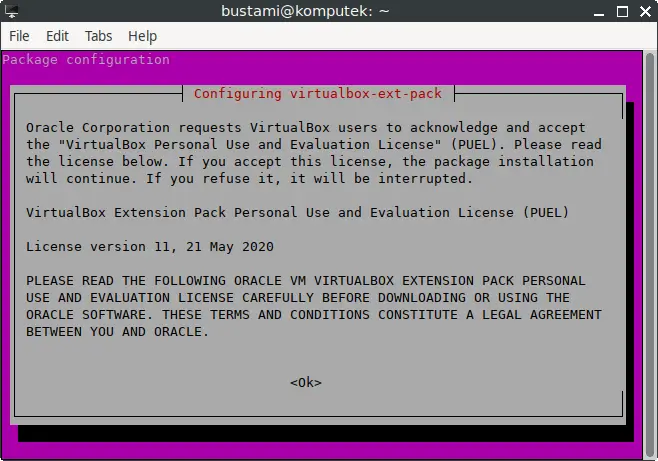Image resolution: width=658 pixels, height=461 pixels.
Task: Open the File menu
Action: pyautogui.click(x=19, y=36)
